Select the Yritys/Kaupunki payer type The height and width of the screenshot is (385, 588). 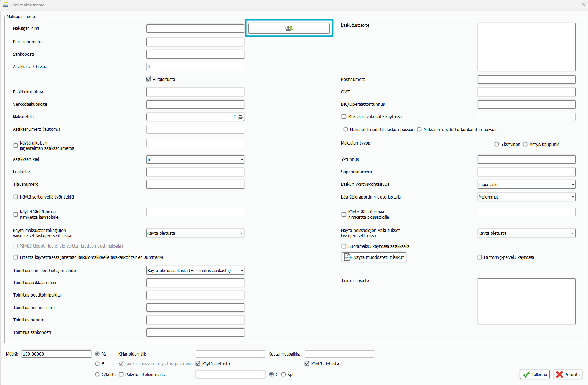[x=525, y=144]
